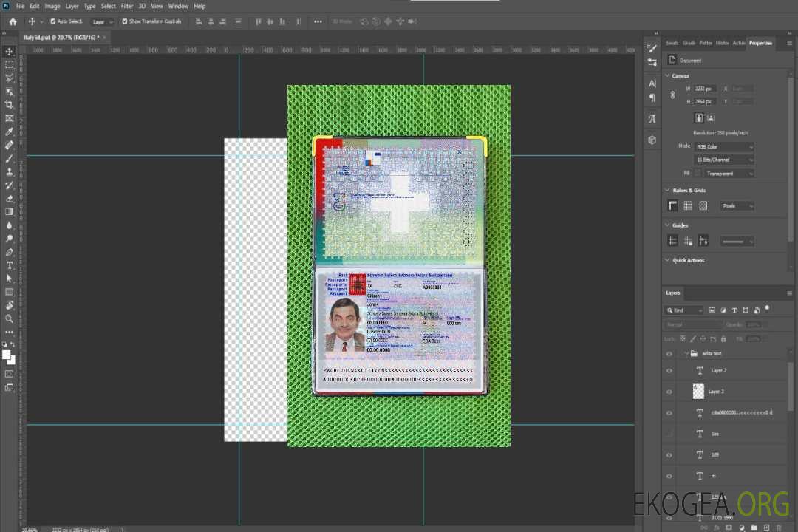Select portrait canvas orientation
This screenshot has height=532, width=798.
click(x=699, y=118)
